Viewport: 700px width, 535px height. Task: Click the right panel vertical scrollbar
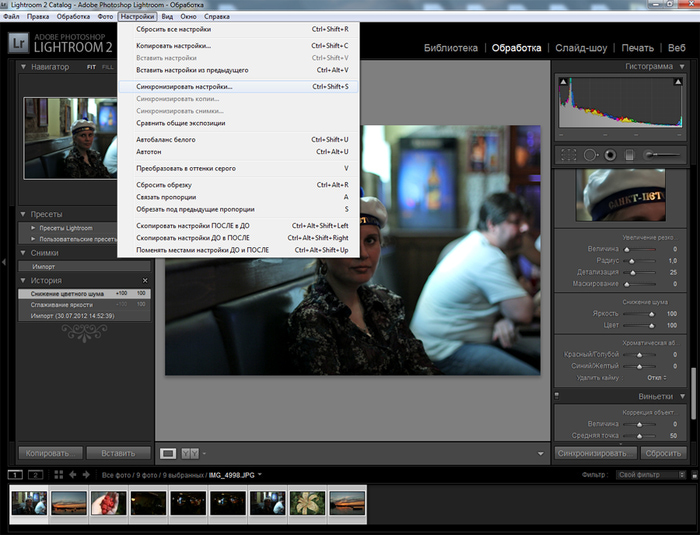pos(693,393)
